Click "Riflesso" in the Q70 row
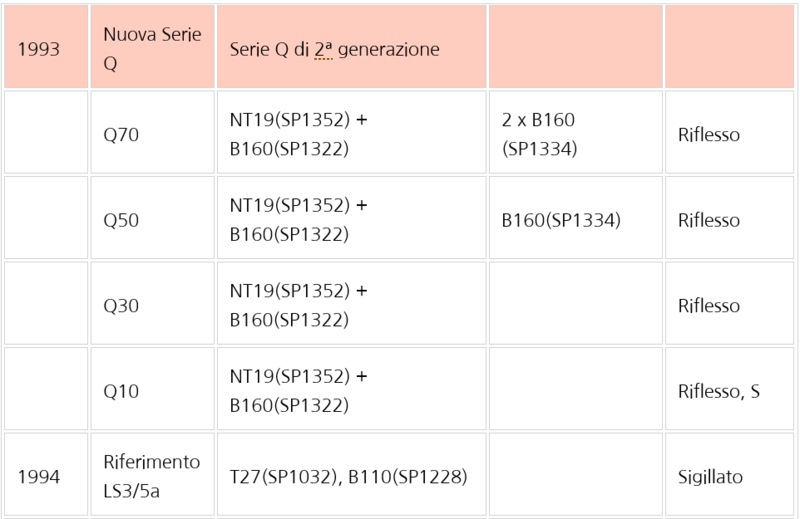Screen dimensions: 800x519 (x=708, y=134)
